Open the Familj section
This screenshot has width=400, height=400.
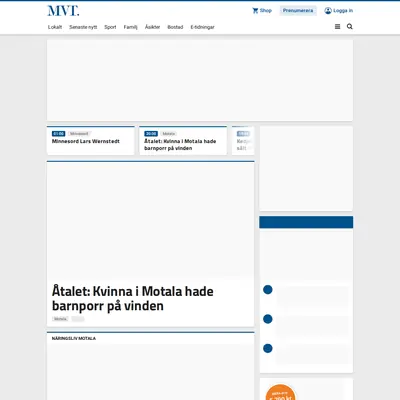coord(130,27)
